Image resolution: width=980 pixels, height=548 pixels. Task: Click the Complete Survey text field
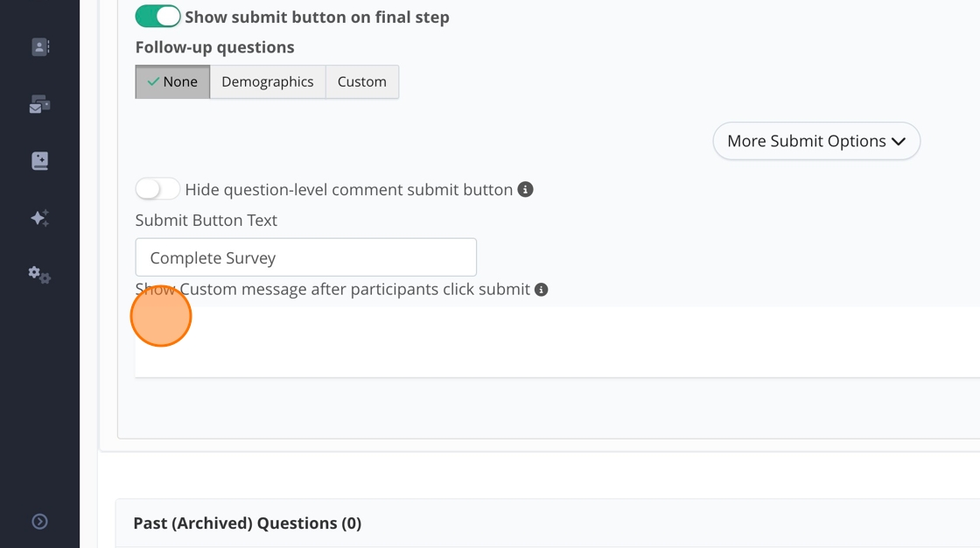click(305, 258)
